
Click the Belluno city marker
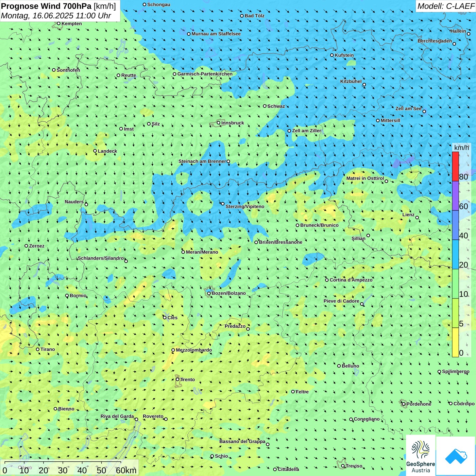(339, 366)
